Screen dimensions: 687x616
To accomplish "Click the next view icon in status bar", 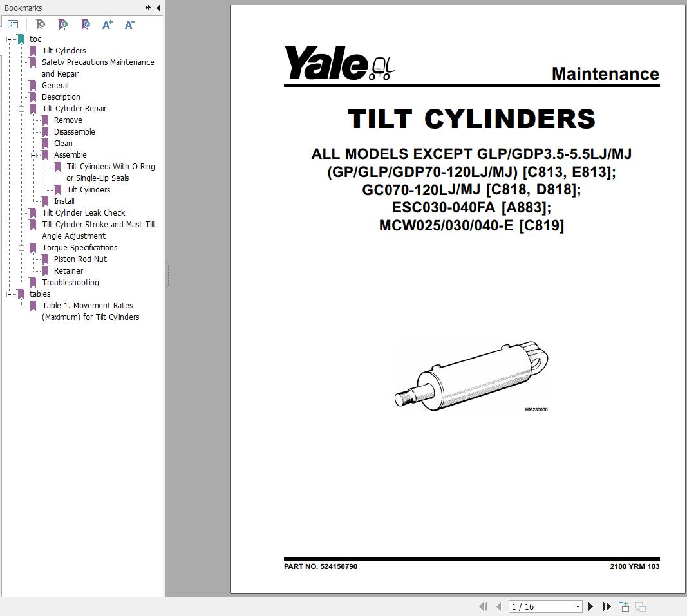I will coord(641,607).
